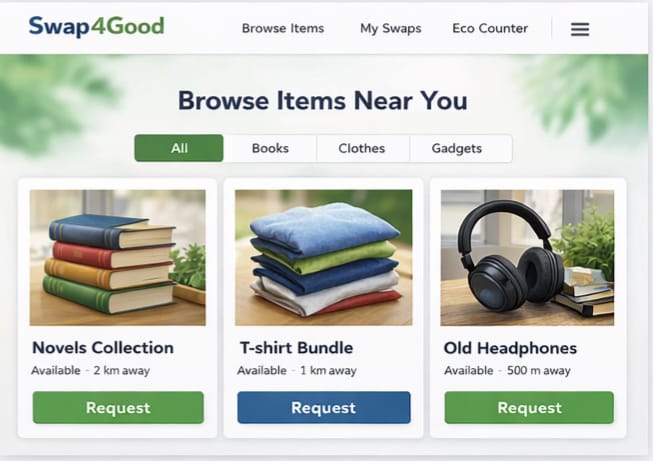This screenshot has width=653, height=461.
Task: Open the stacked books photo
Action: pyautogui.click(x=117, y=257)
